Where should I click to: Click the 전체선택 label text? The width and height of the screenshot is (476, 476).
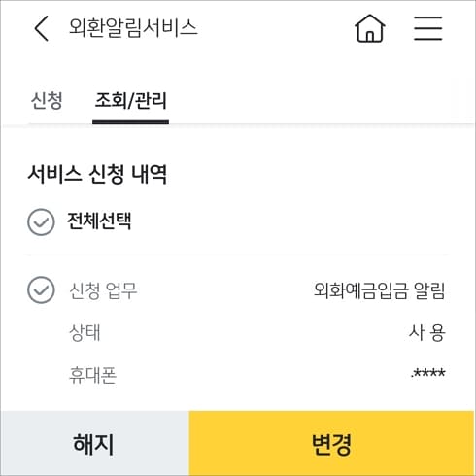coord(99,221)
